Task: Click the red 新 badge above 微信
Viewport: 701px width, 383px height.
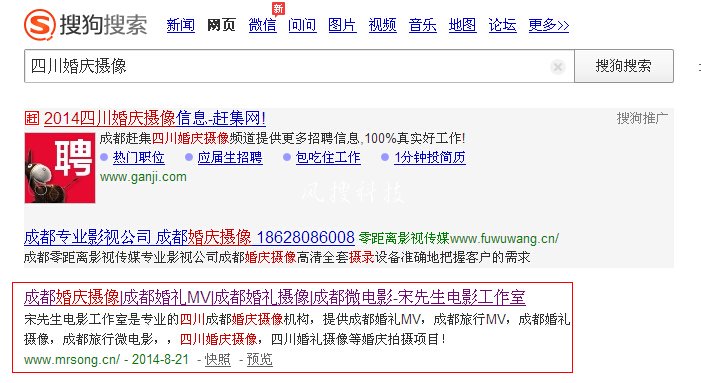Action: click(278, 8)
